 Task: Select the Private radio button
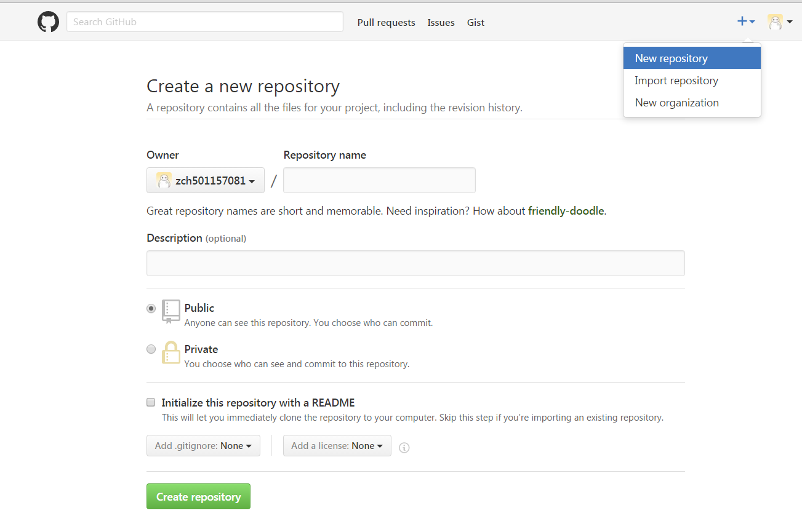[x=151, y=349]
